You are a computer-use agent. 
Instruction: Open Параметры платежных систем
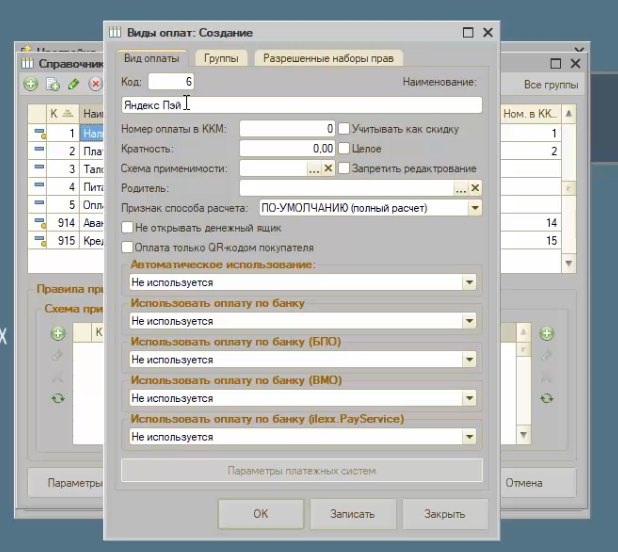click(302, 470)
